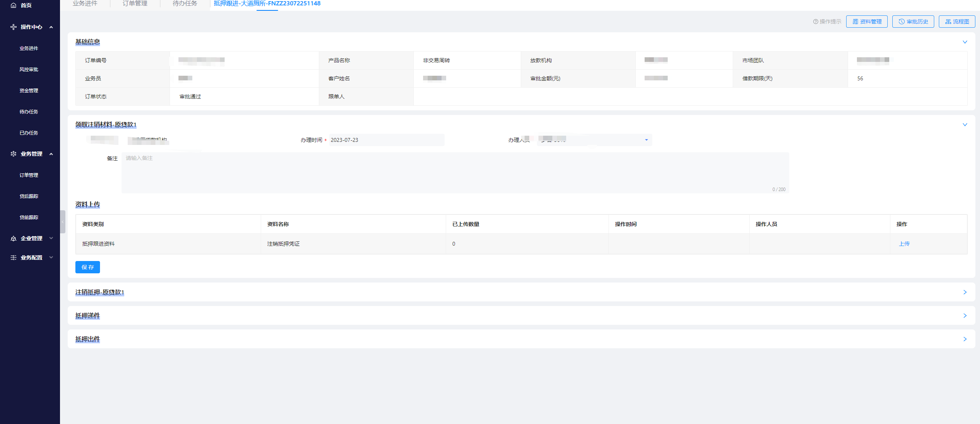The width and height of the screenshot is (980, 424).
Task: Expand the 抵押出件 section
Action: pos(965,339)
